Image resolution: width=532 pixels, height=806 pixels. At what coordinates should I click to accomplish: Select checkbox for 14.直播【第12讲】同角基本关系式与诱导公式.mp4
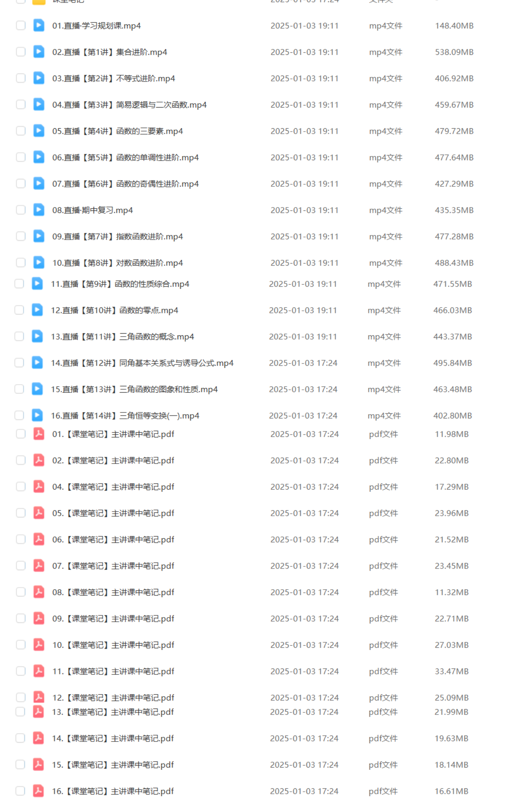(x=19, y=363)
